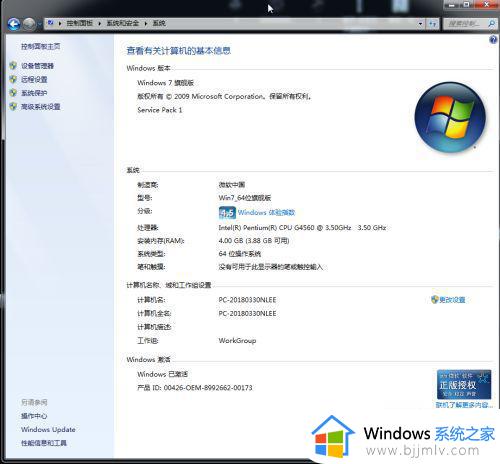The image size is (500, 464).
Task: Expand the arrow after 系统和安全 breadcrumb
Action: [146, 23]
